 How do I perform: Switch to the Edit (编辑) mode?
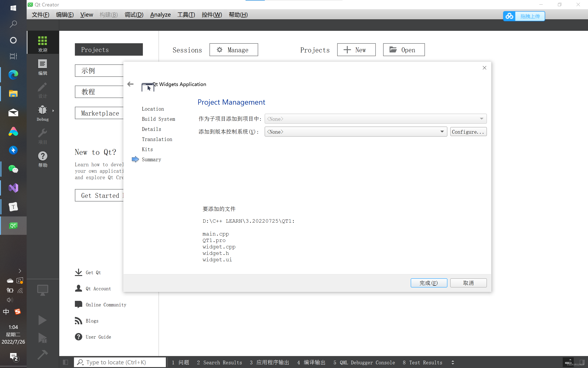[42, 67]
